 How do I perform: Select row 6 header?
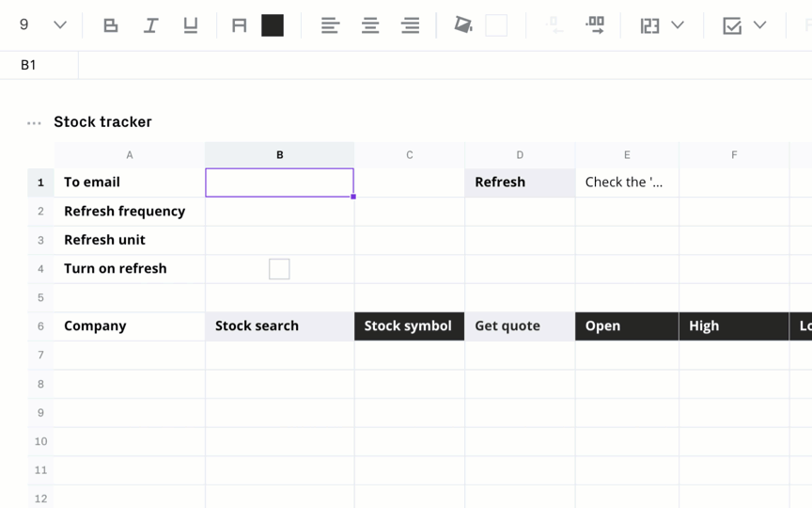point(40,326)
